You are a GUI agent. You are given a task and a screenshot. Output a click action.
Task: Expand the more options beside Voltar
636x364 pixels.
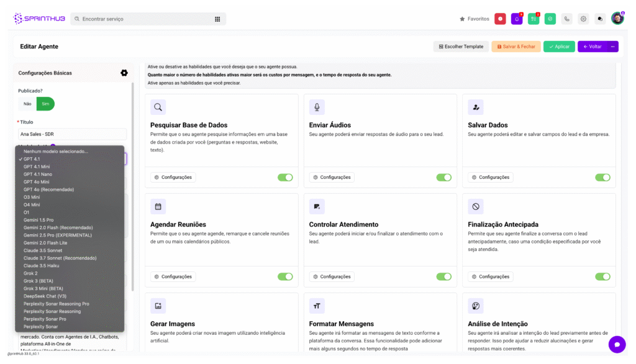[612, 47]
